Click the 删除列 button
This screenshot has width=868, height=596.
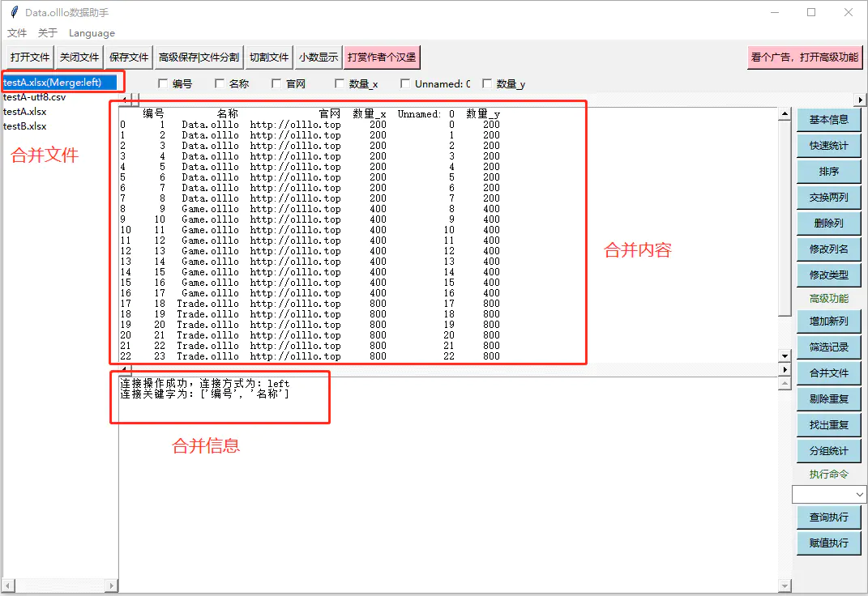829,223
